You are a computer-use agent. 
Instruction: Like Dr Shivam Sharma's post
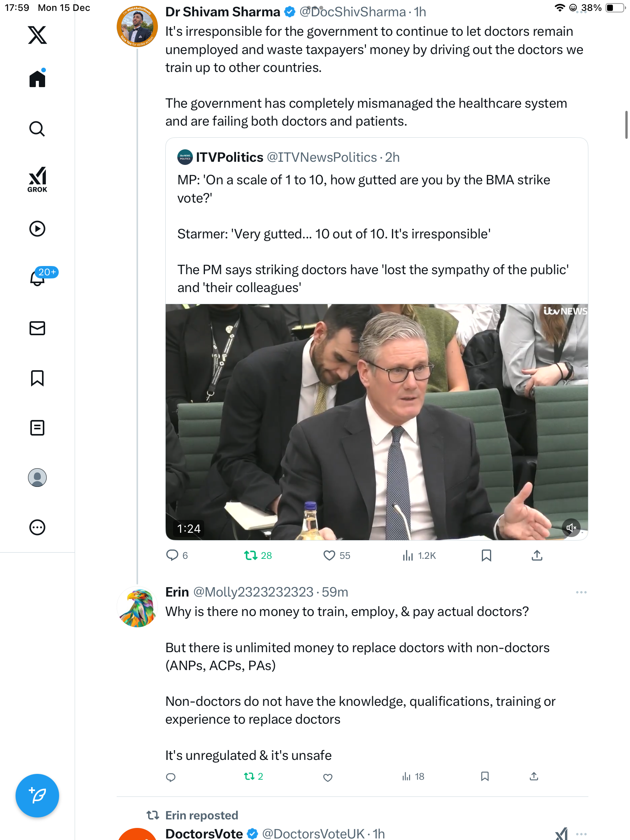coord(329,555)
